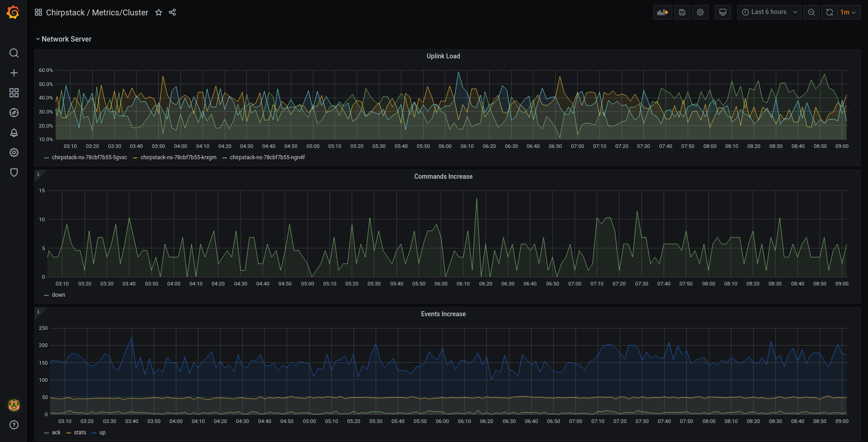Open the Grafana home logo
The image size is (868, 442).
[x=13, y=12]
